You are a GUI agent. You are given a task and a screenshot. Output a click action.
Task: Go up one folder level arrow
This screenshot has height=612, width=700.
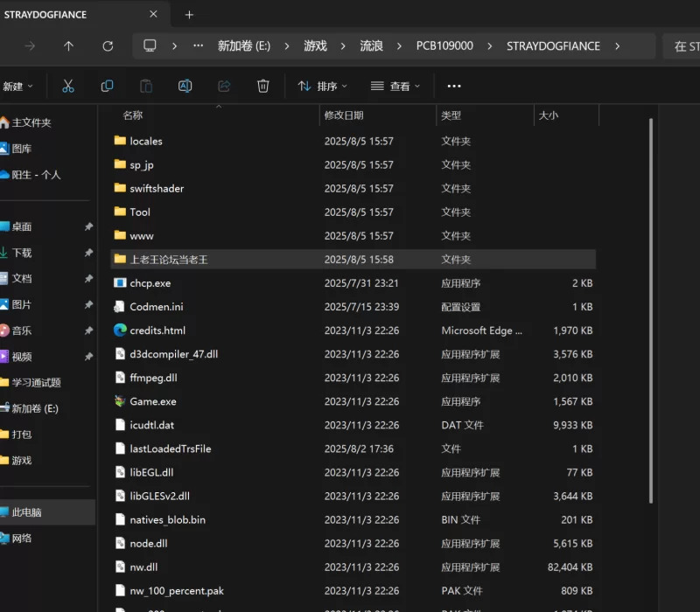(x=68, y=46)
